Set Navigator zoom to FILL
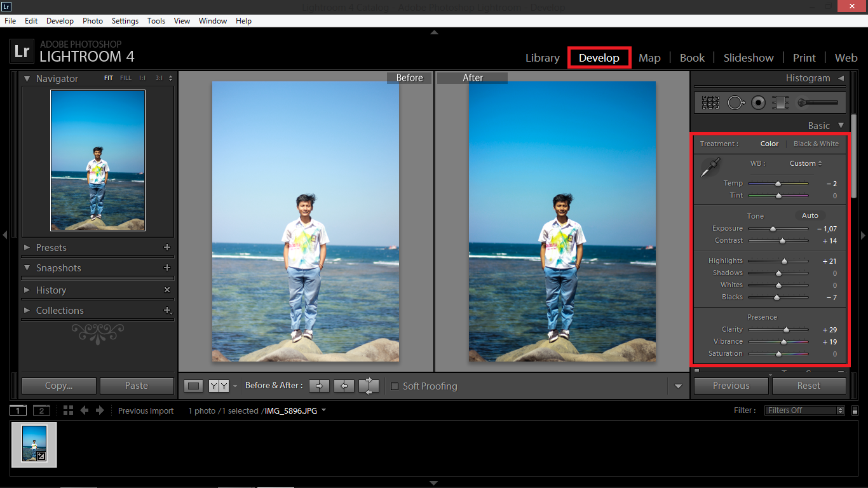This screenshot has width=868, height=488. point(126,78)
